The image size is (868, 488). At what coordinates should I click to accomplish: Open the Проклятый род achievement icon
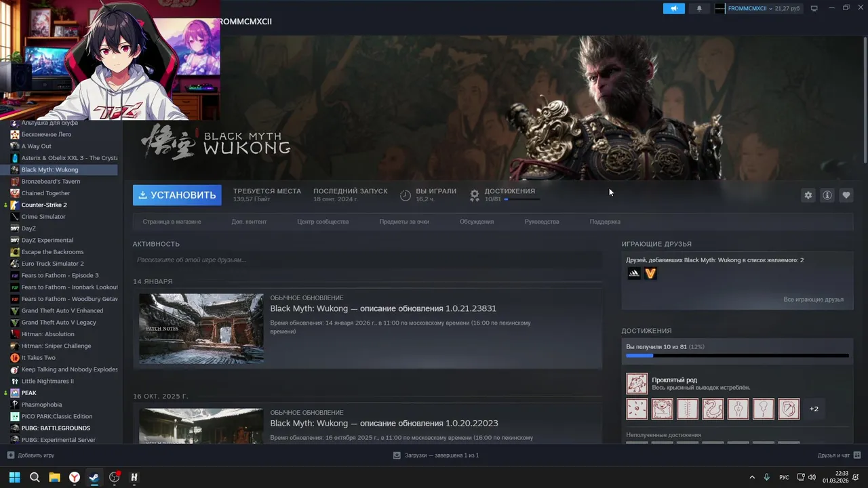[637, 384]
